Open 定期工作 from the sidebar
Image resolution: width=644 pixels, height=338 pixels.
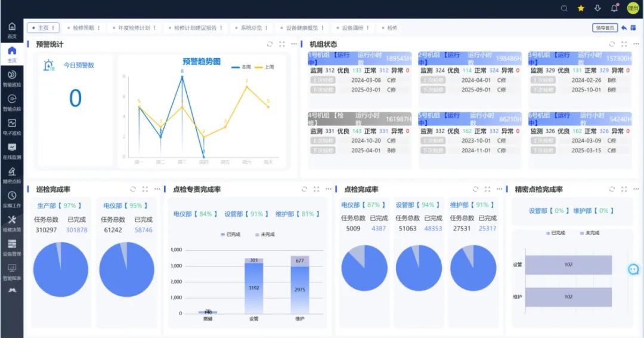click(12, 199)
